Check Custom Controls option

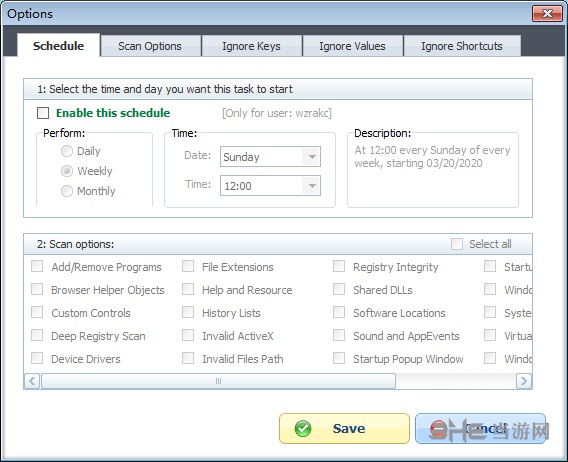[x=37, y=312]
